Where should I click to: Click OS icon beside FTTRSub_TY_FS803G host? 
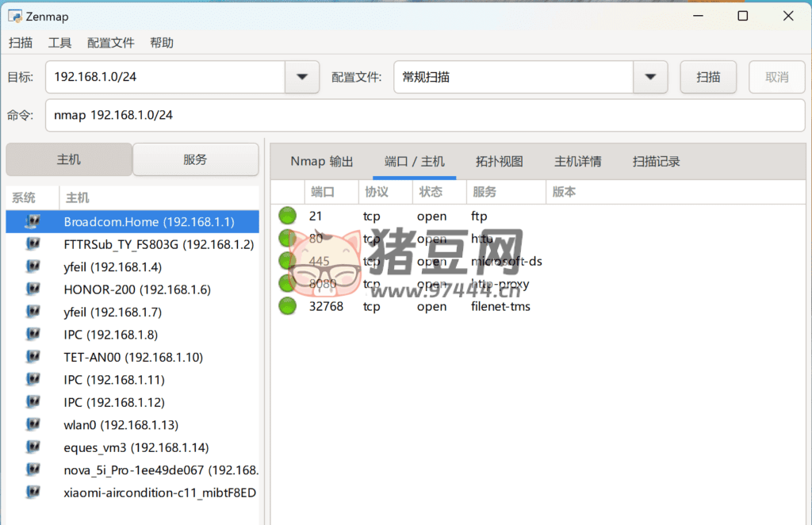coord(33,243)
